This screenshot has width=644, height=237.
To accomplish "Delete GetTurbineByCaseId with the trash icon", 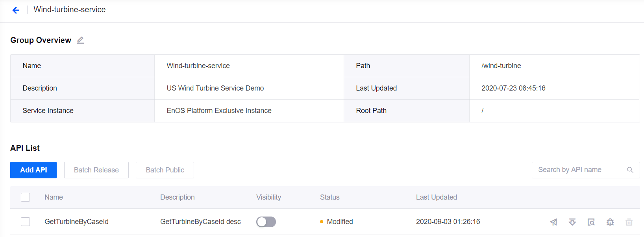I will (x=629, y=222).
